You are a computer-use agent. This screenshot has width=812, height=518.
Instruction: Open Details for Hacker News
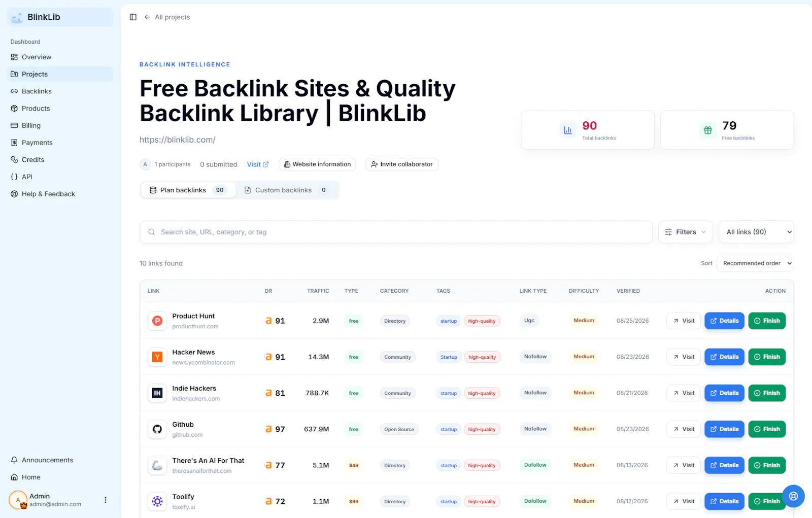[x=724, y=357]
